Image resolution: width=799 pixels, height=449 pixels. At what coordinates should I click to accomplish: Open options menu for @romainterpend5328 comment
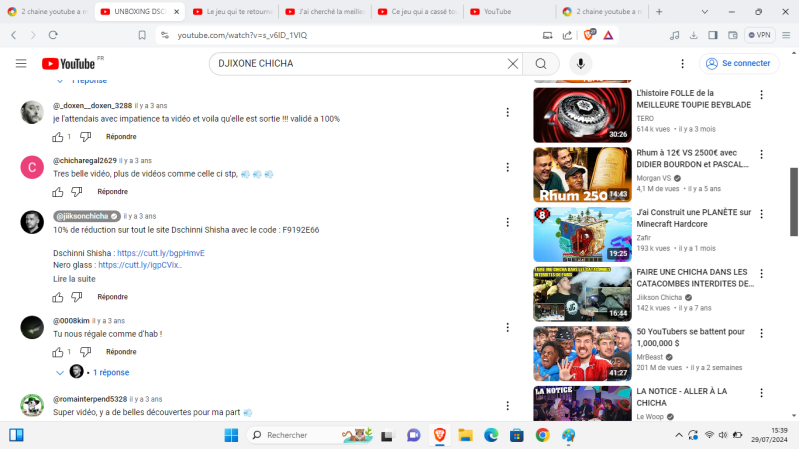click(x=508, y=406)
